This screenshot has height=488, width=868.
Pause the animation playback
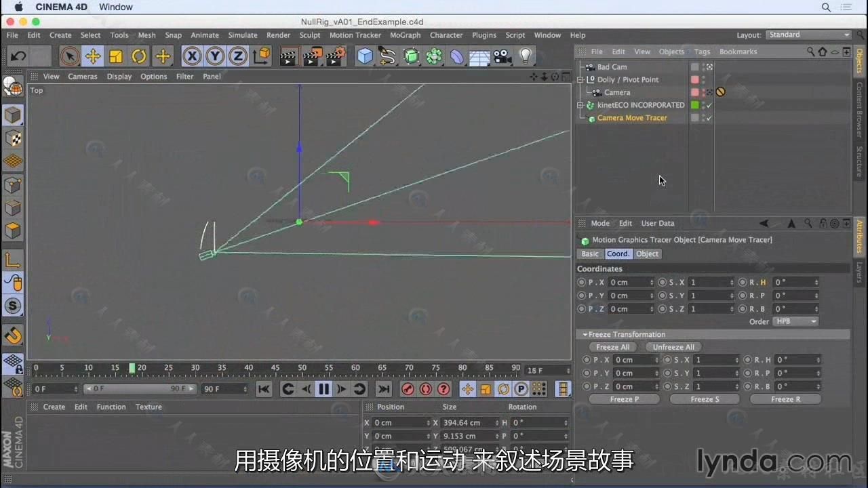click(323, 389)
